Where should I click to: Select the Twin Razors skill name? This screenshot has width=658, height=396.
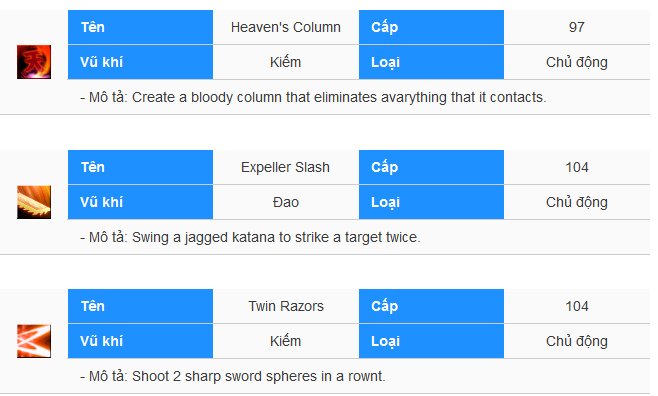pyautogui.click(x=286, y=306)
